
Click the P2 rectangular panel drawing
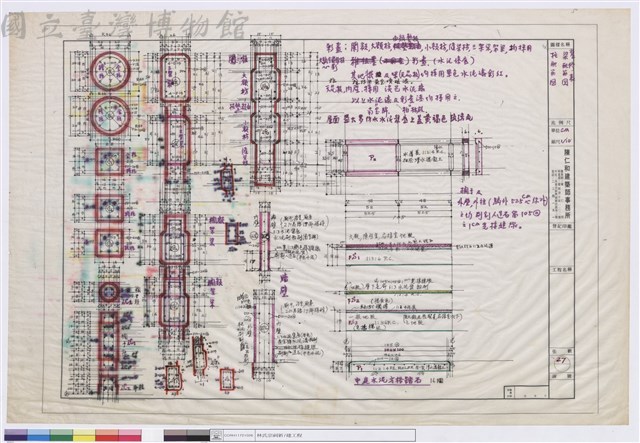click(x=372, y=157)
